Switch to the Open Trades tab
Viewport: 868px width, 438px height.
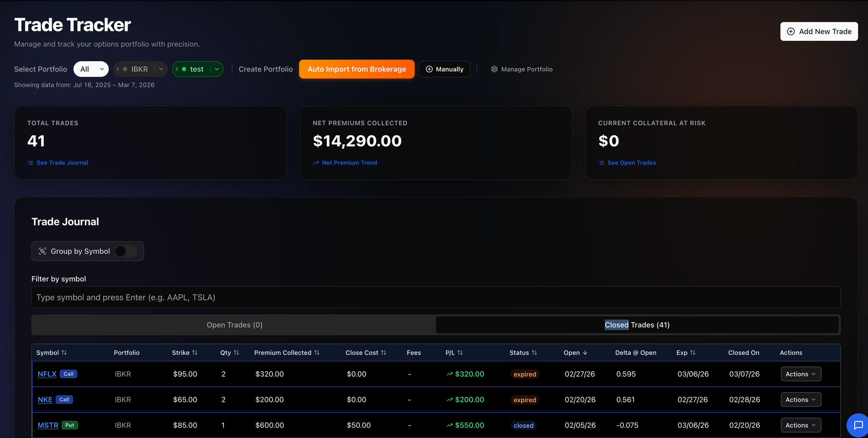(234, 325)
